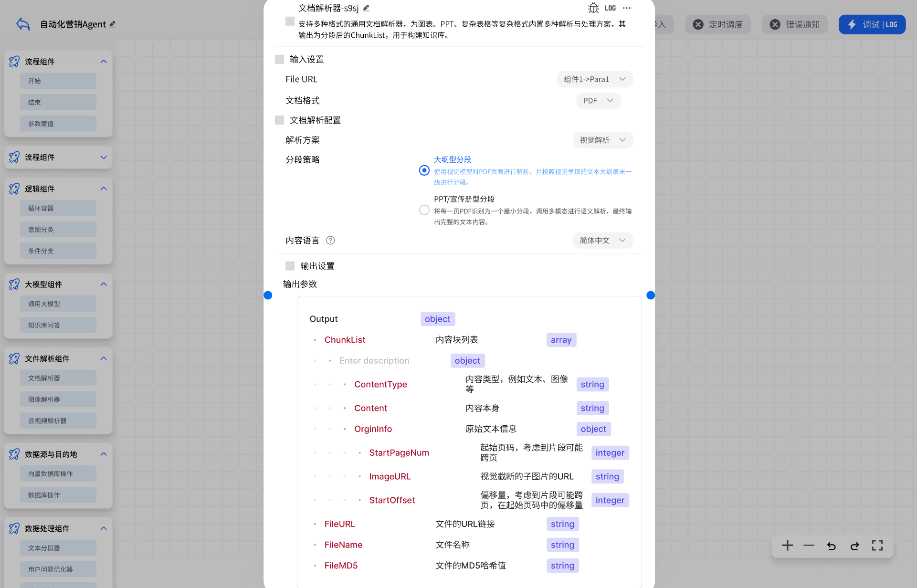Pick the 开始 component
Viewport: 917px width, 588px height.
(x=58, y=81)
